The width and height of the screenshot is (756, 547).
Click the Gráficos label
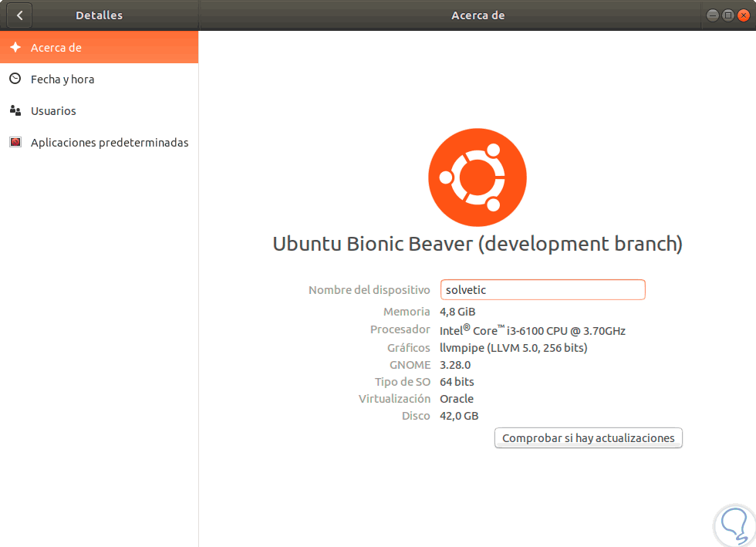coord(408,348)
